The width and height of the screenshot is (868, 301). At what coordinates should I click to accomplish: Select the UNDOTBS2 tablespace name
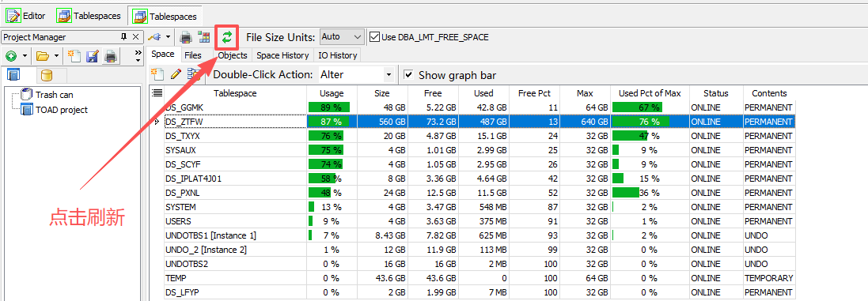[x=187, y=264]
